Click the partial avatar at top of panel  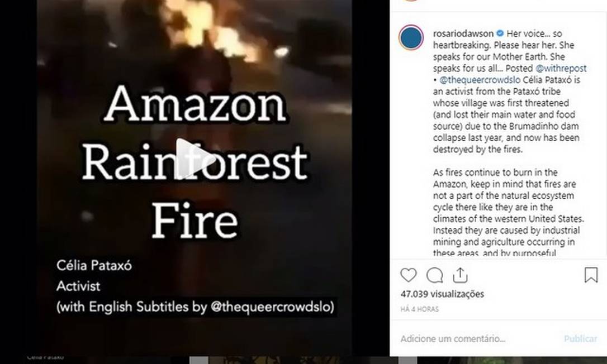(x=411, y=1)
